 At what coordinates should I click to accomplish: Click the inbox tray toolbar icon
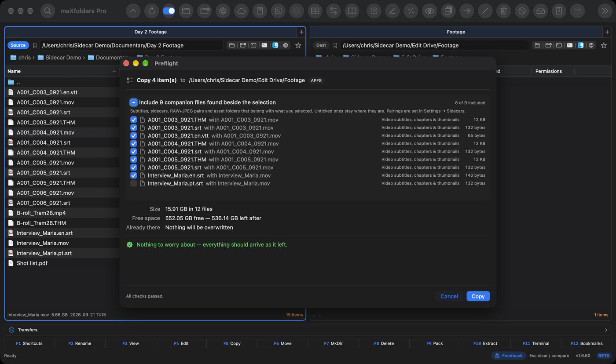point(541,11)
